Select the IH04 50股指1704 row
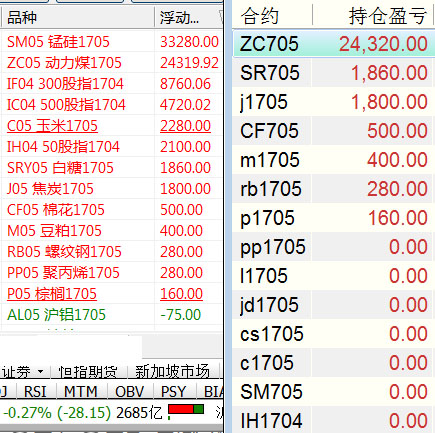This screenshot has width=435, height=433. click(x=112, y=147)
